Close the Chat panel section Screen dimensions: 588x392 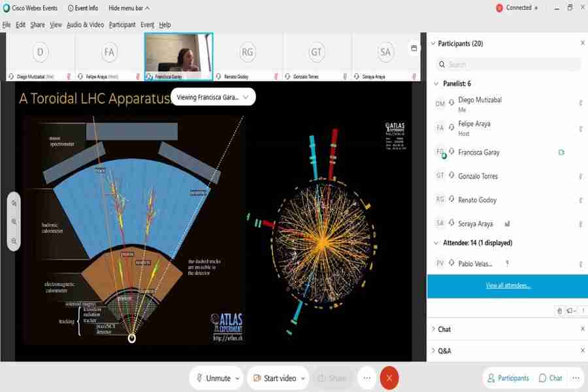pyautogui.click(x=582, y=329)
